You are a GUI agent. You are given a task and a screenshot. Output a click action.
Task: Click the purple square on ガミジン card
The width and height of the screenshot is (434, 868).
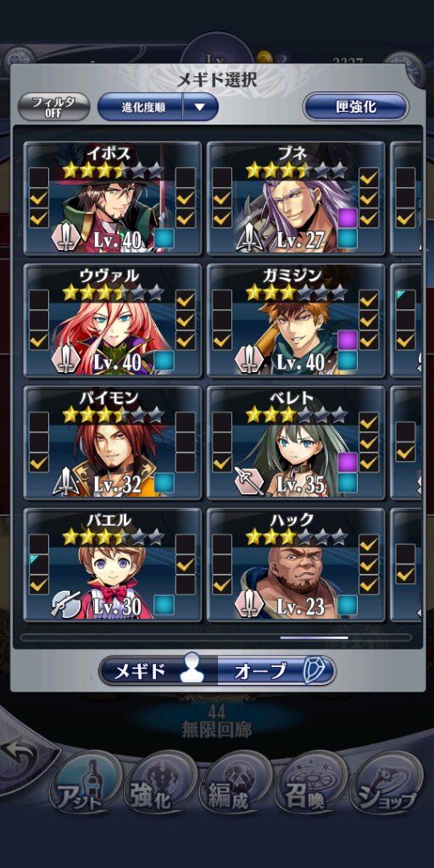tap(347, 338)
